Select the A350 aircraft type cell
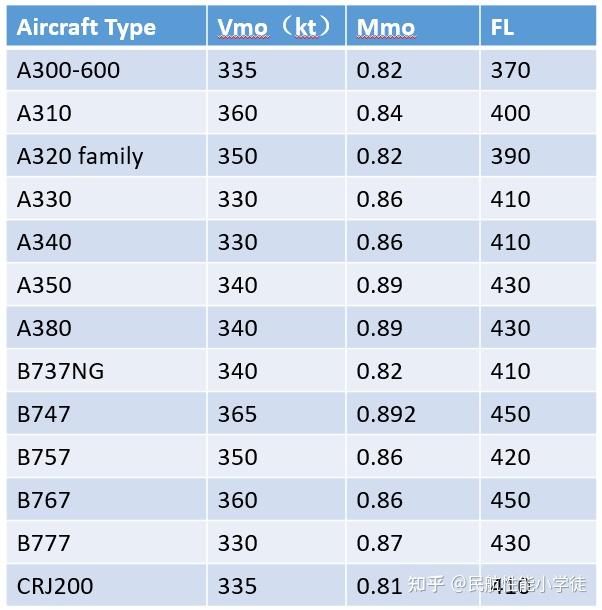Viewport: 602px width, 610px height. tap(45, 286)
